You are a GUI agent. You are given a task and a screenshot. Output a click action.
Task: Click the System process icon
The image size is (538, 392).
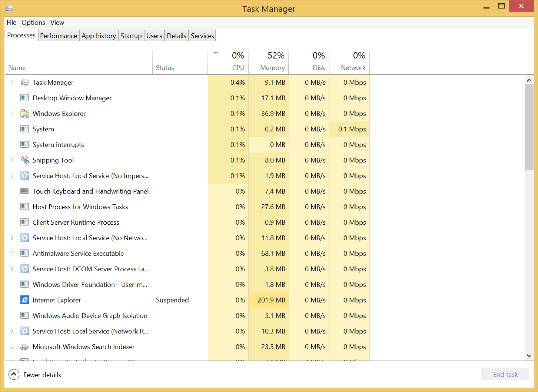pyautogui.click(x=25, y=129)
